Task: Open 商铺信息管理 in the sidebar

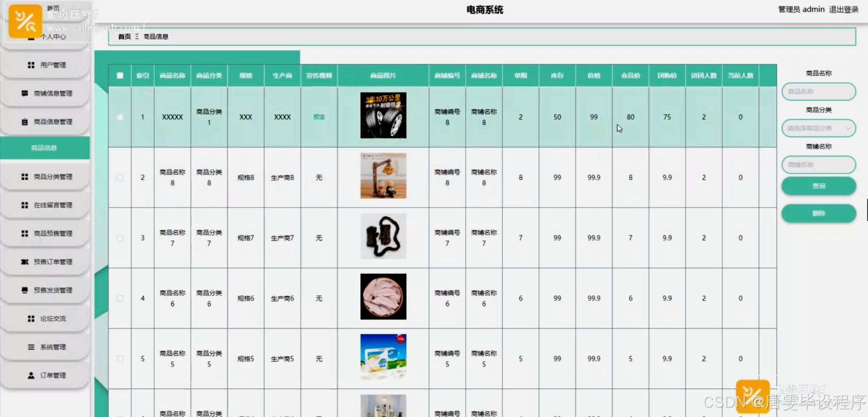Action: [45, 93]
